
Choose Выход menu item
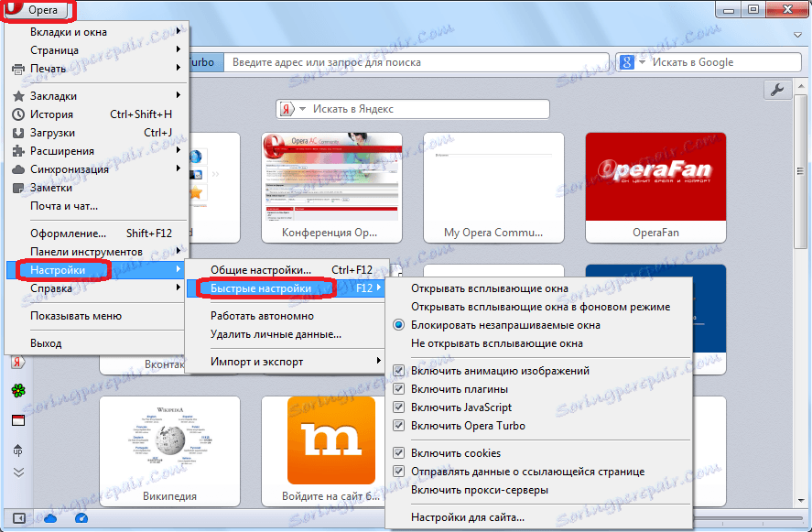pos(96,343)
